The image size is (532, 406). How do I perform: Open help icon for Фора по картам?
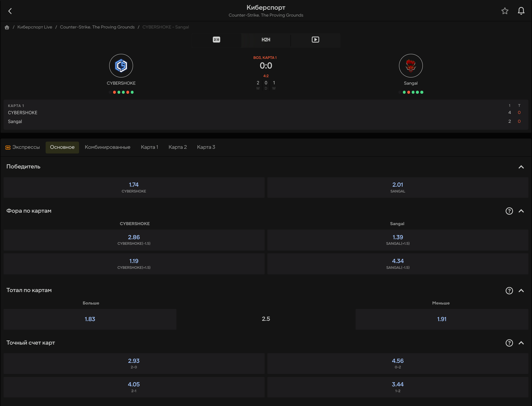tap(509, 211)
